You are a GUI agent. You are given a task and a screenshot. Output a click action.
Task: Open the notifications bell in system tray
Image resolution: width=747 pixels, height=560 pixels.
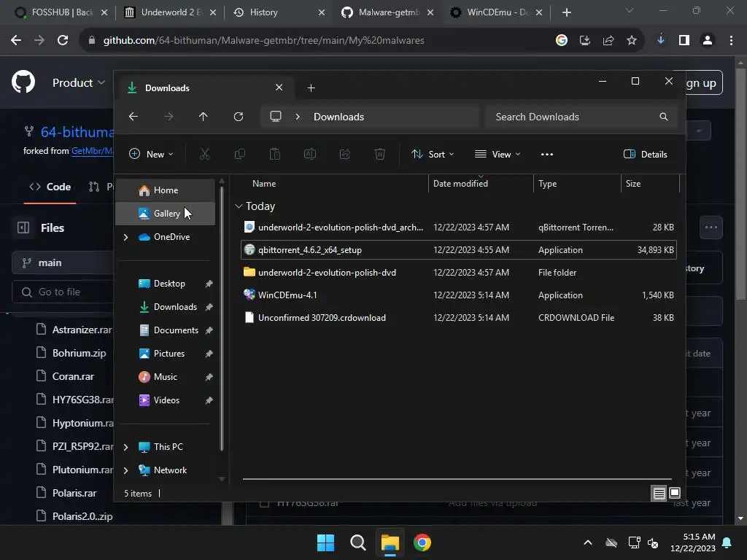coord(727,542)
